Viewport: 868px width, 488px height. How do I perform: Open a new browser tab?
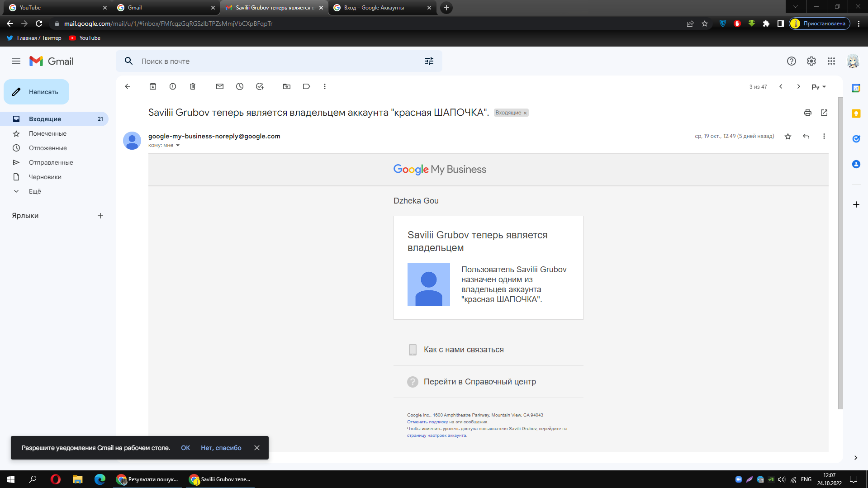(x=446, y=8)
